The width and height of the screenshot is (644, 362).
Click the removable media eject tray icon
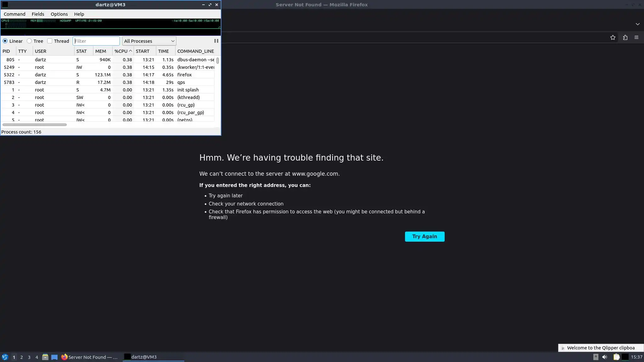pyautogui.click(x=596, y=357)
